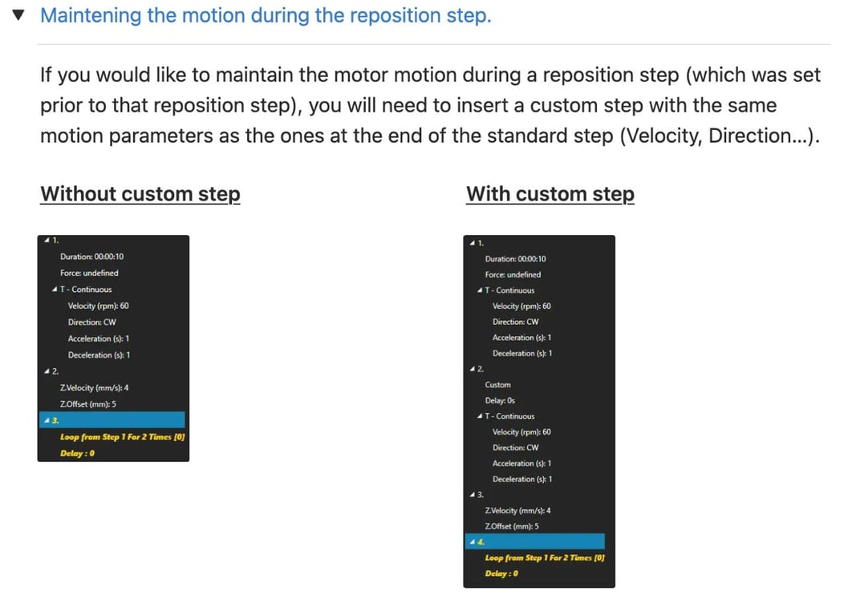
Task: Collapse Step 3 in the right step list
Action: (473, 494)
